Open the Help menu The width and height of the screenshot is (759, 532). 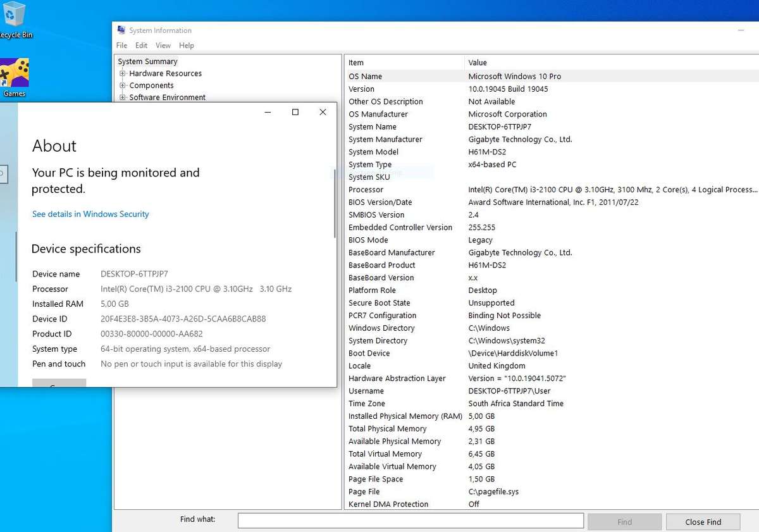[186, 46]
